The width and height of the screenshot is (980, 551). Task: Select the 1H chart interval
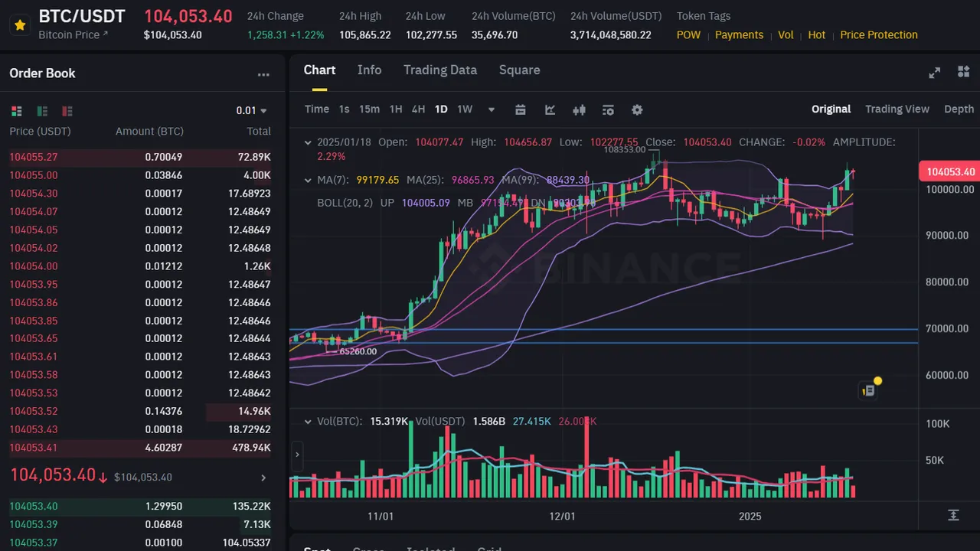click(395, 109)
